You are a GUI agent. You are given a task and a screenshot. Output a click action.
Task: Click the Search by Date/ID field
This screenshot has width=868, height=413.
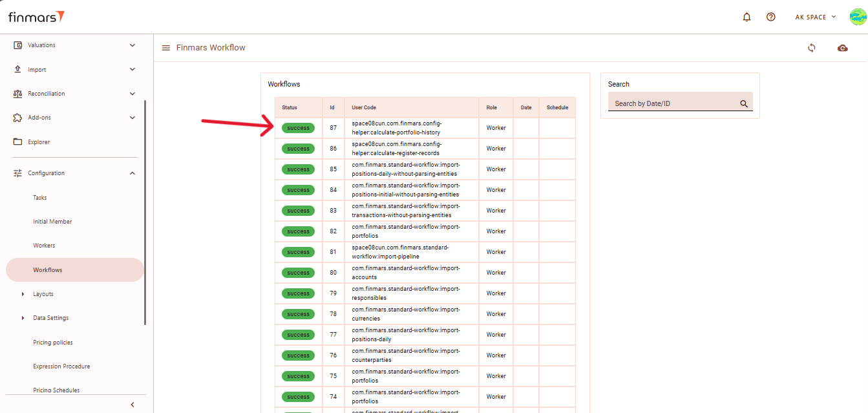672,103
